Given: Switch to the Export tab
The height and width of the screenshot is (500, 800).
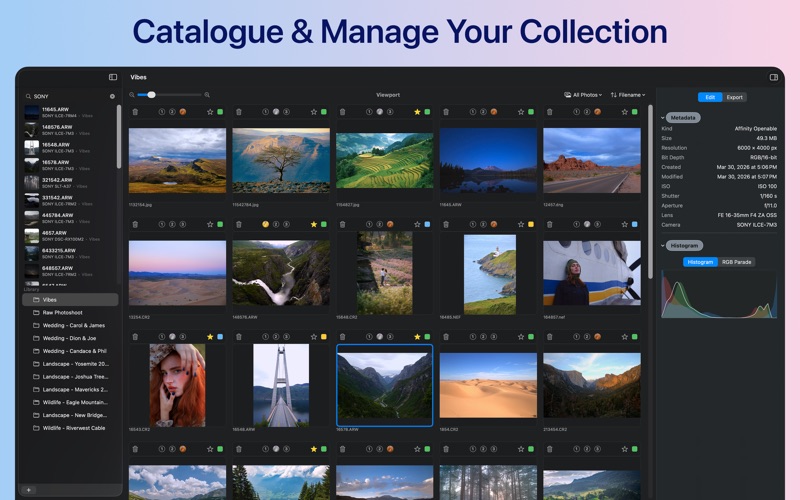Looking at the screenshot, I should [734, 97].
